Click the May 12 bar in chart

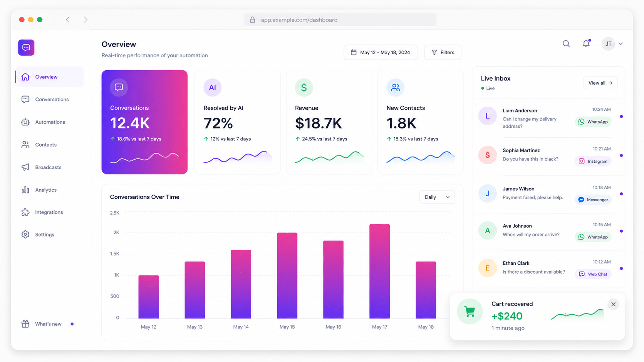click(x=149, y=297)
